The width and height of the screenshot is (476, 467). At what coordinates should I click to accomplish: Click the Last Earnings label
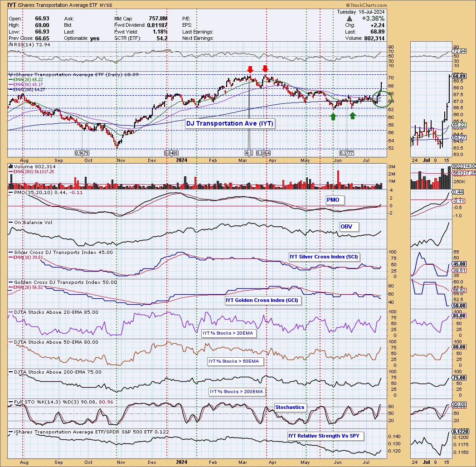[198, 32]
